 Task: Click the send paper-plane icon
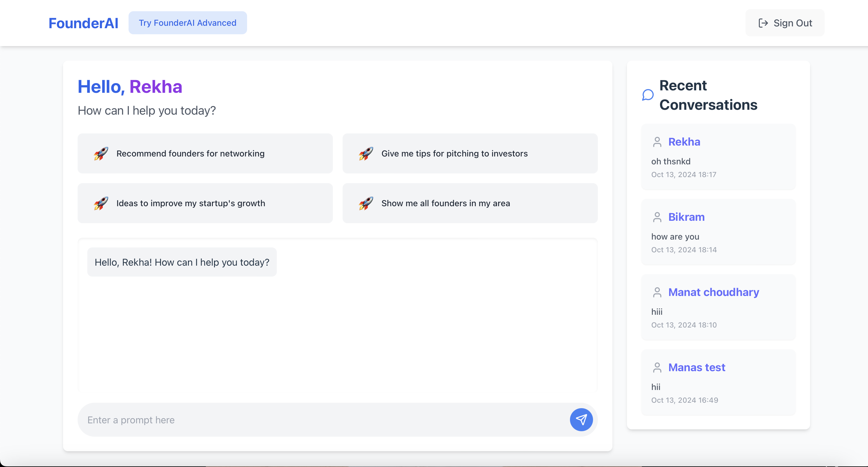[581, 419]
